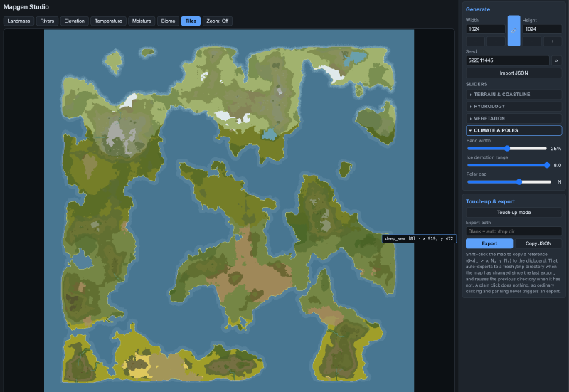Increase the Width value
Image resolution: width=569 pixels, height=392 pixels.
(496, 41)
